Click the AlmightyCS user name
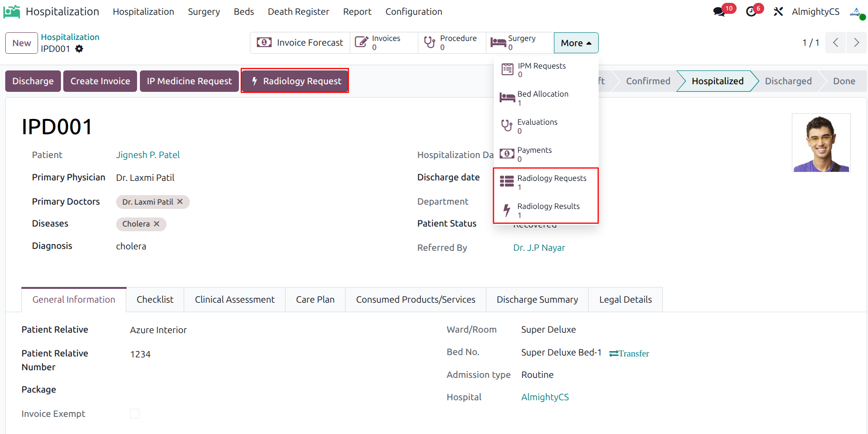 click(815, 11)
